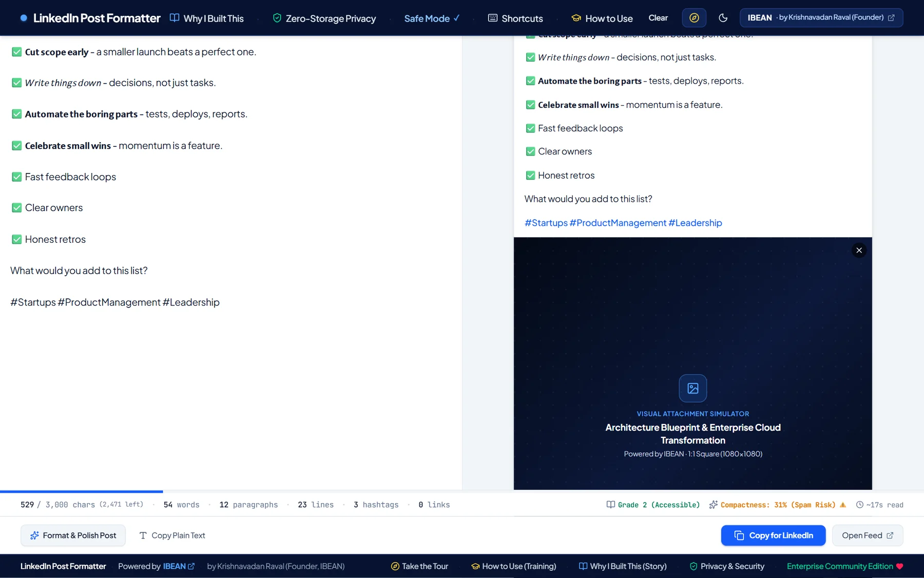924x578 pixels.
Task: Click the checkmark emoji beside 'Clear owners' in editor
Action: (16, 208)
